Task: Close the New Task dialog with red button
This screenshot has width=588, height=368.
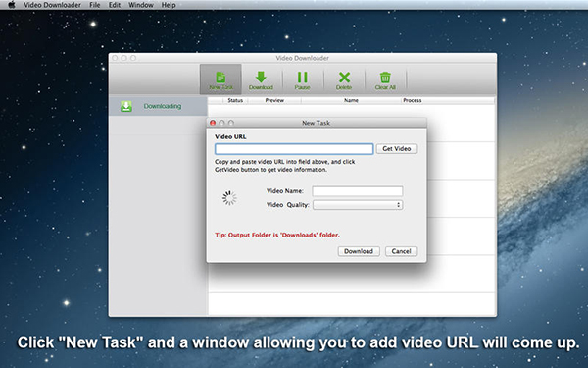Action: coord(213,123)
